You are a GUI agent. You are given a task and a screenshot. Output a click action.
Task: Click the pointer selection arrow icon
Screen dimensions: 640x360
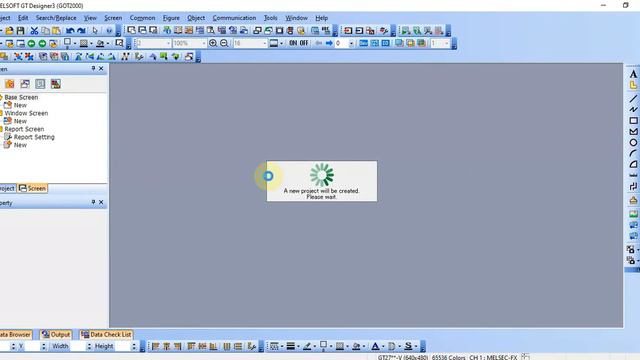tap(95, 31)
